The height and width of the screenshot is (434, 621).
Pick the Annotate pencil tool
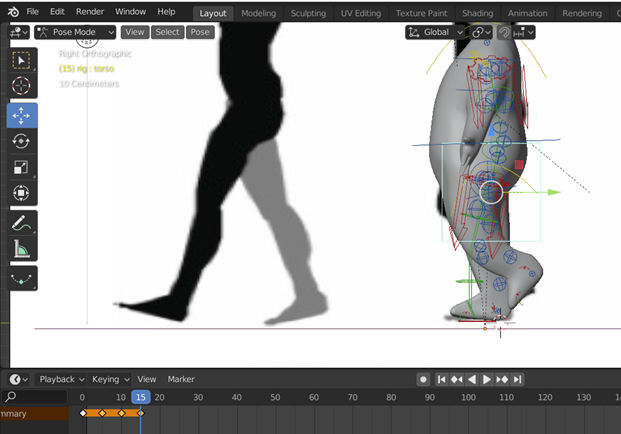point(21,223)
